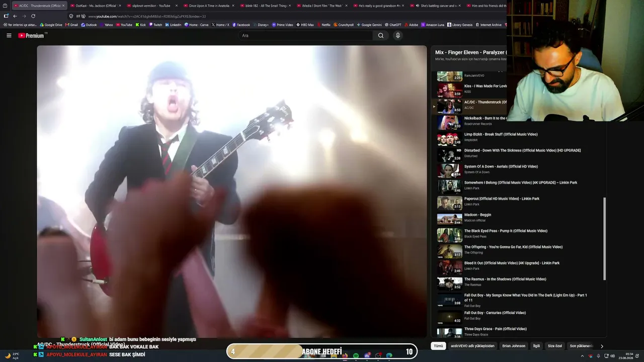Open the Gmail bookmark
This screenshot has width=644, height=362.
(x=71, y=25)
